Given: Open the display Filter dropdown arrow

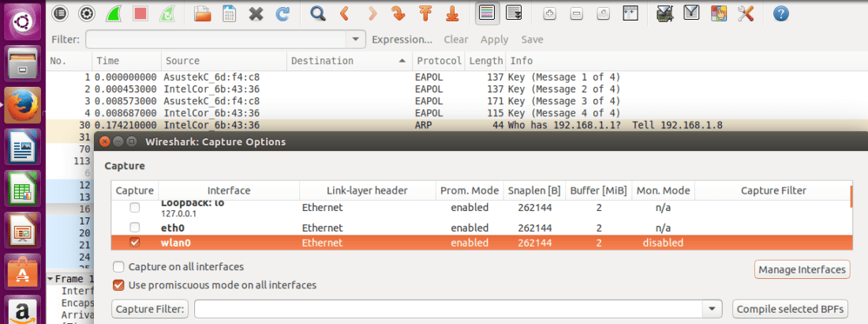Looking at the screenshot, I should pos(357,40).
